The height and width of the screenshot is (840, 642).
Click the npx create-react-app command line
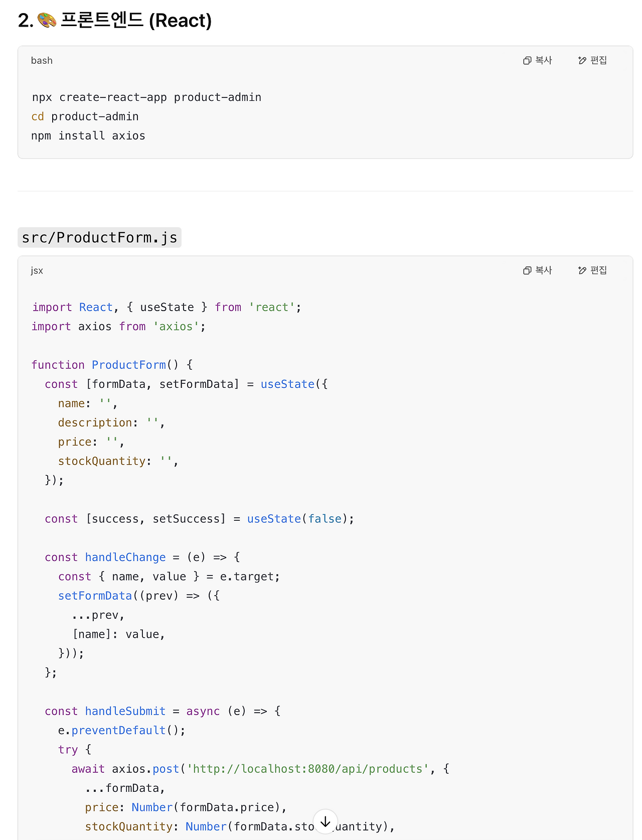click(146, 97)
